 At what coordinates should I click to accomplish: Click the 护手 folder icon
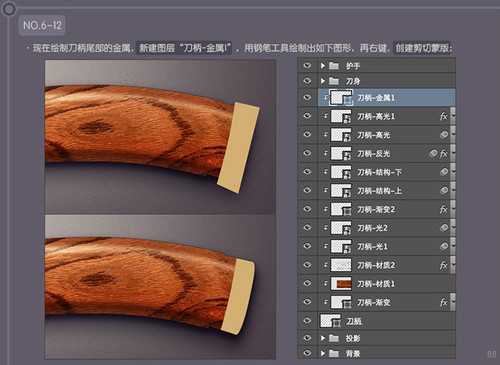click(x=334, y=66)
